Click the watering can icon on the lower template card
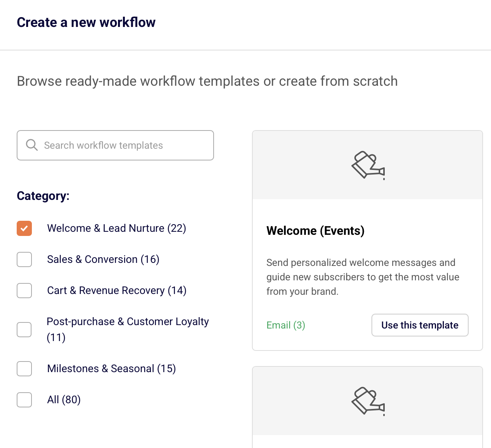 point(368,401)
